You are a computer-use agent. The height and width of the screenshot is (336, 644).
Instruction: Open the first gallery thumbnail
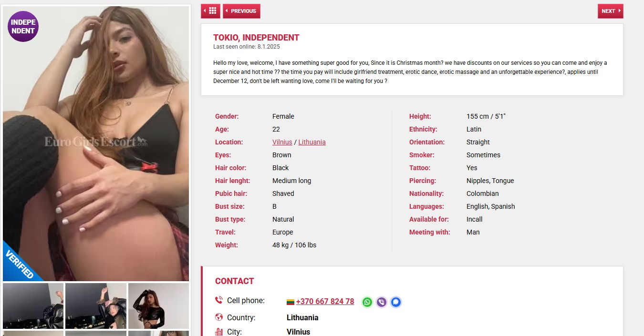click(x=33, y=306)
